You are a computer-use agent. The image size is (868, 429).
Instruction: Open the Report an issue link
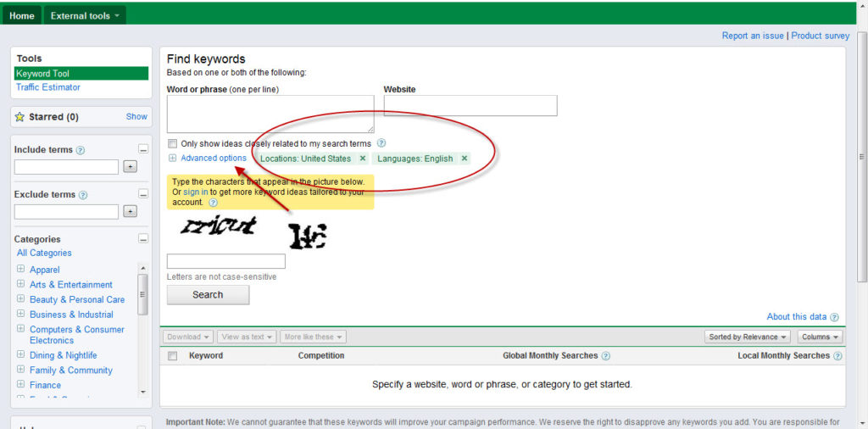[753, 36]
